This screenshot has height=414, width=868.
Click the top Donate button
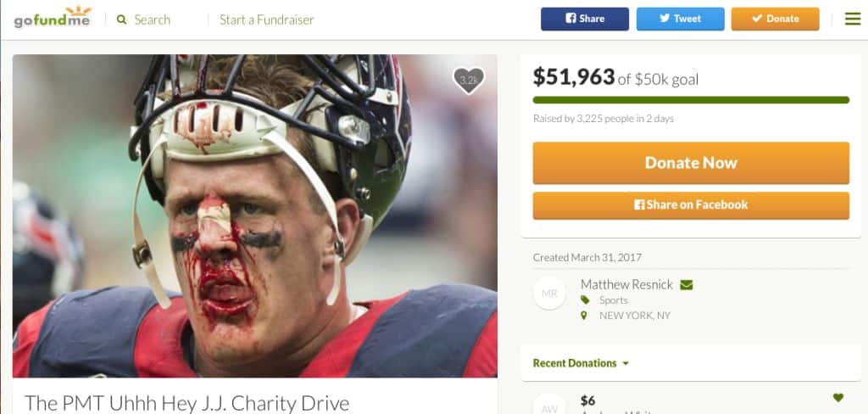(775, 19)
